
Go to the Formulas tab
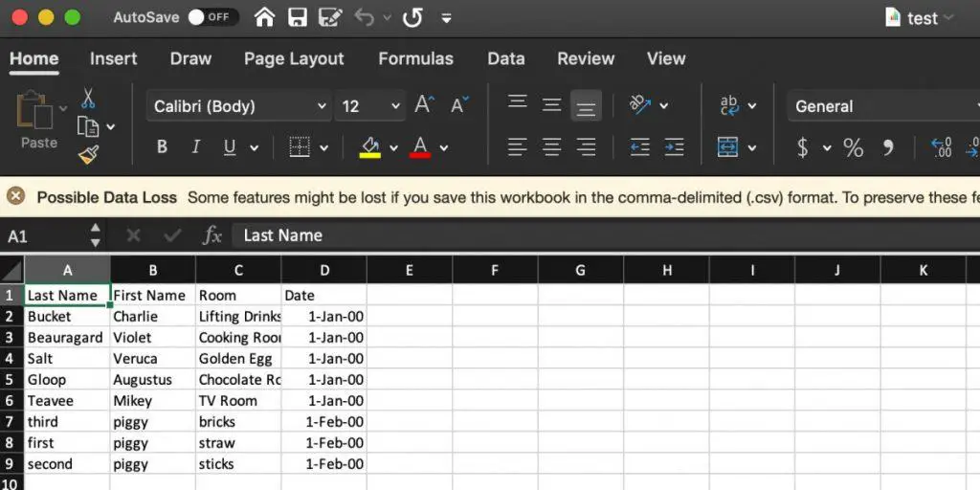pyautogui.click(x=415, y=58)
